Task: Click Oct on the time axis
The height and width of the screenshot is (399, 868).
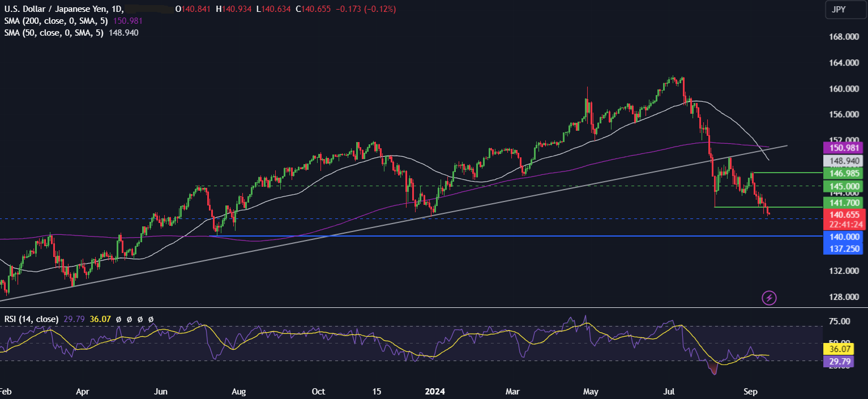Action: 319,391
